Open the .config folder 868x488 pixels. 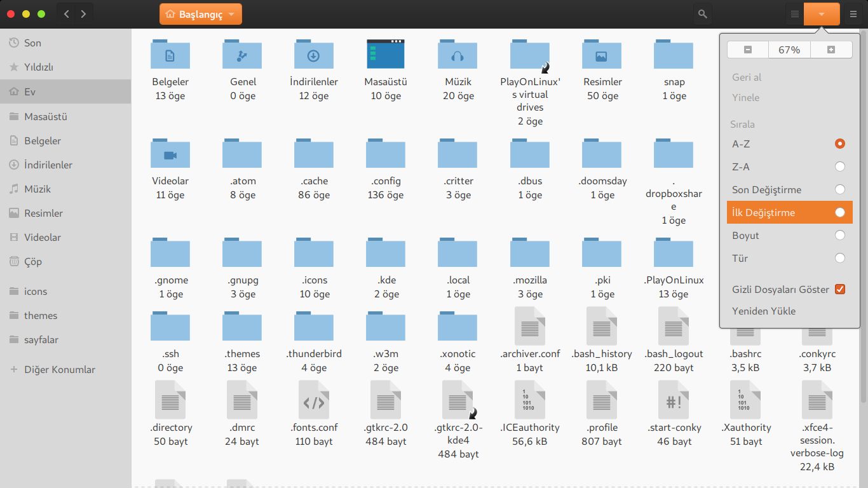pos(386,154)
